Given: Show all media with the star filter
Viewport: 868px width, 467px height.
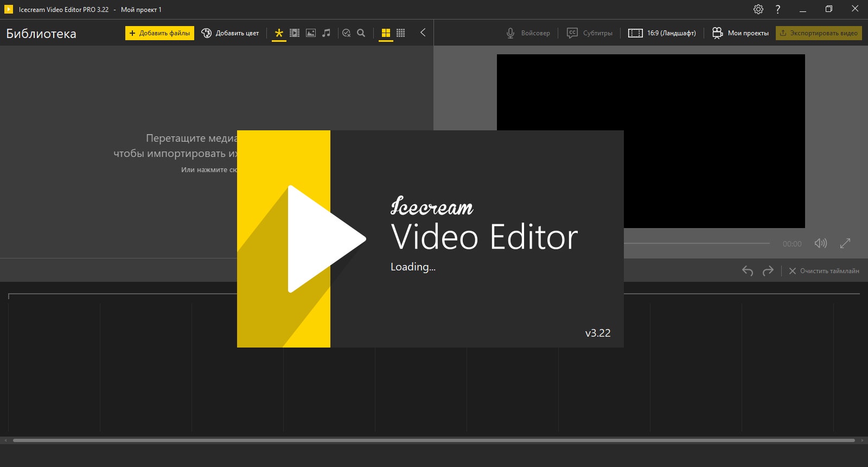Looking at the screenshot, I should 279,33.
